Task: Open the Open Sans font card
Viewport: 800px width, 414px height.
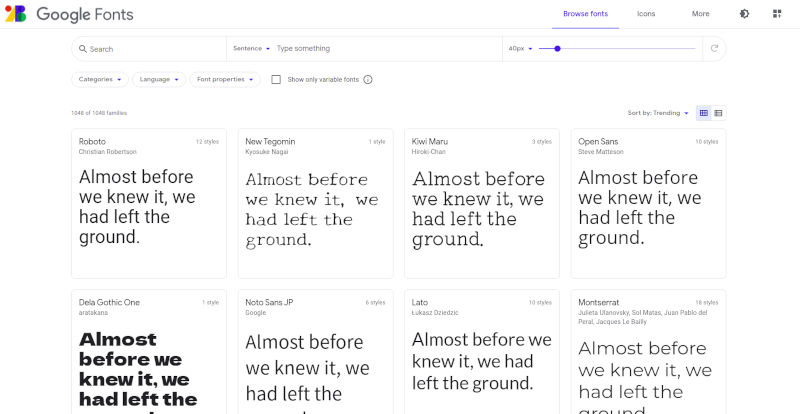Action: pyautogui.click(x=648, y=203)
